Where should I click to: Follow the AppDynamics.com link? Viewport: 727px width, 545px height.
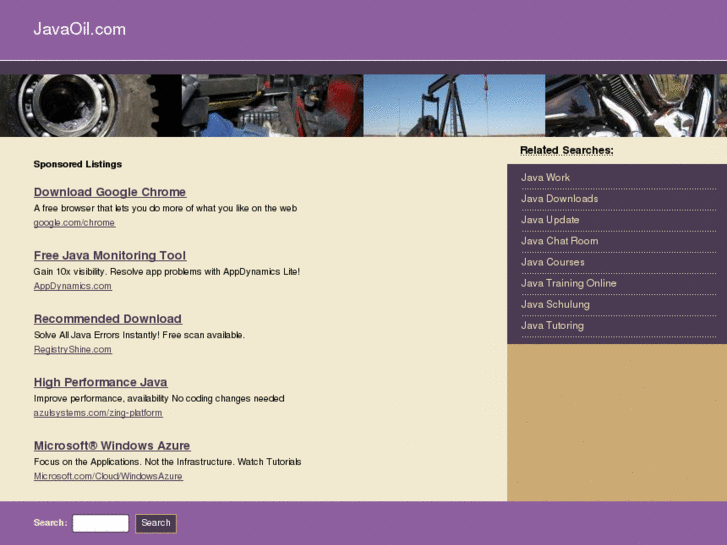coord(72,286)
